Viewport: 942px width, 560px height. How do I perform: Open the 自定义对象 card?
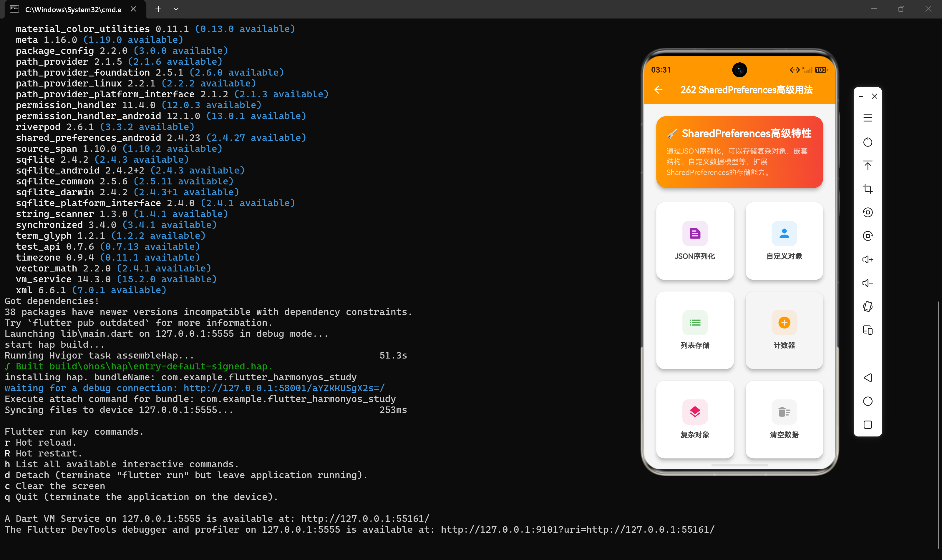tap(784, 241)
